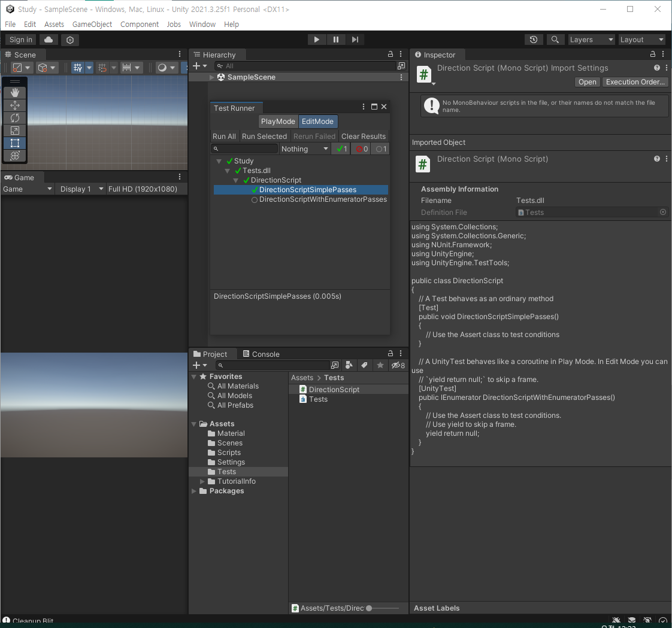The image size is (672, 628).
Task: Click Execution Order button
Action: click(x=635, y=82)
